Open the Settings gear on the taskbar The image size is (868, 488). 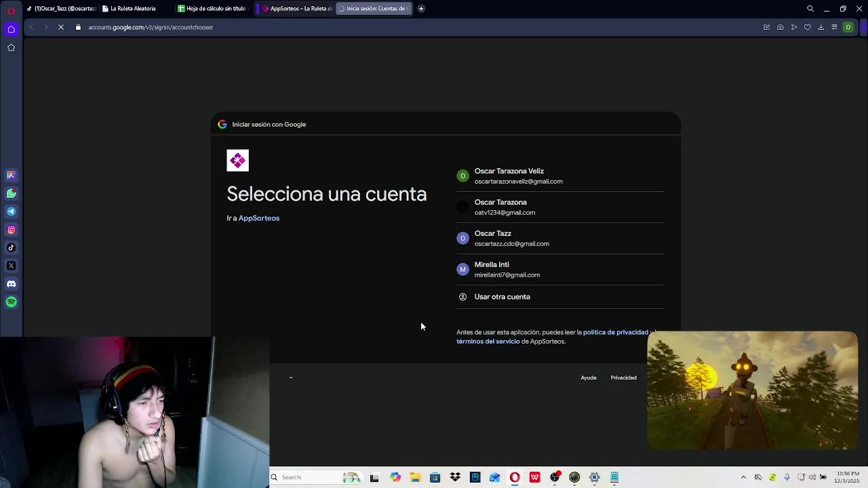point(595,477)
